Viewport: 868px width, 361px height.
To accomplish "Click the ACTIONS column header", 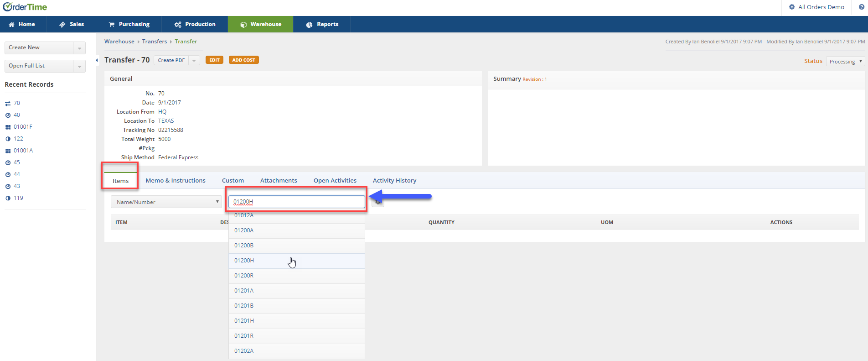I will (x=781, y=223).
